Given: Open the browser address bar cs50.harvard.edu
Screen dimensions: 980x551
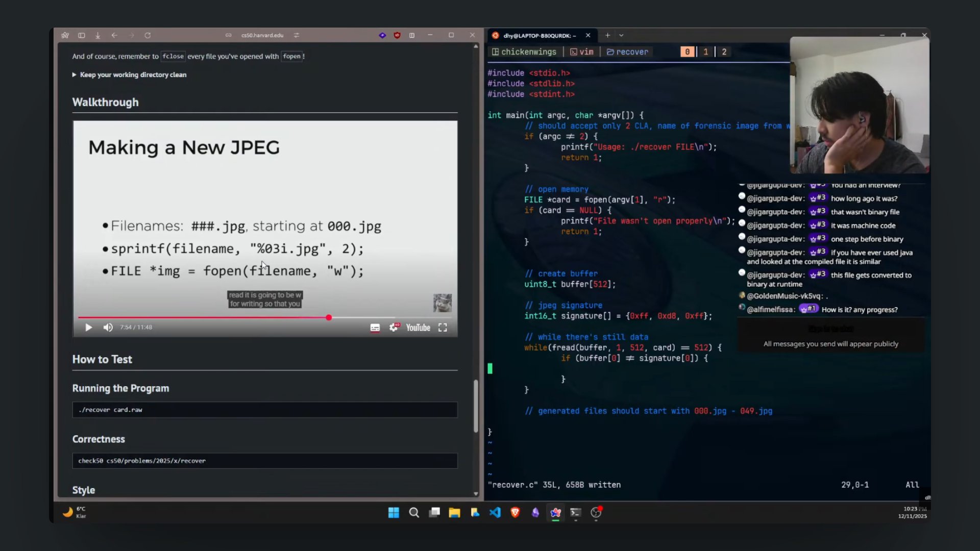Looking at the screenshot, I should point(262,35).
